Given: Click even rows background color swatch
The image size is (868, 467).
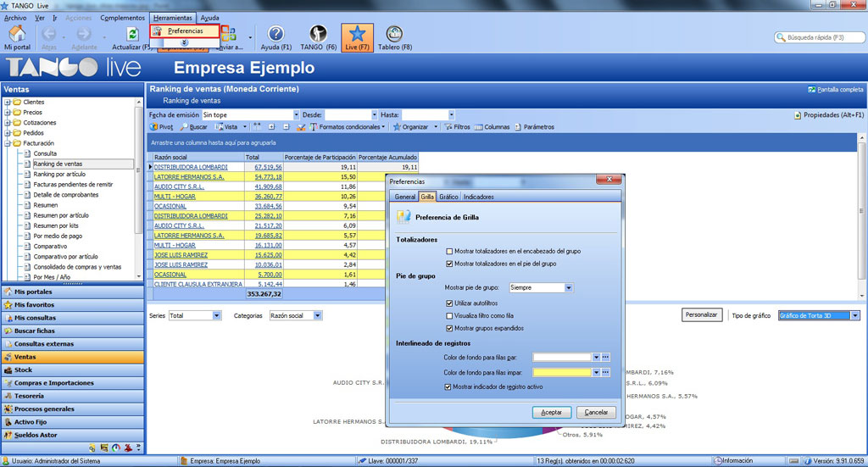Looking at the screenshot, I should click(x=561, y=358).
